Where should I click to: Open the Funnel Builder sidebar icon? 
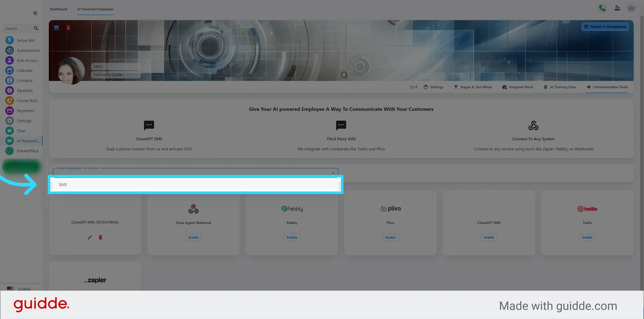pyautogui.click(x=9, y=100)
